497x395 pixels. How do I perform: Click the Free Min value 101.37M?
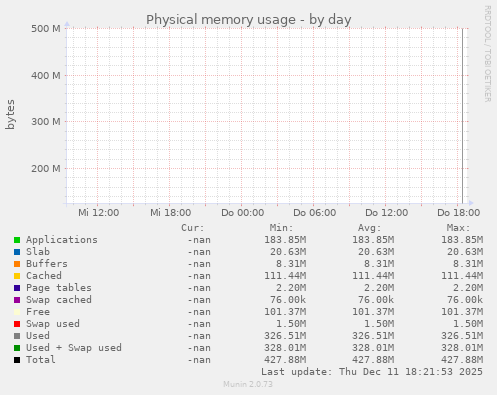(285, 312)
